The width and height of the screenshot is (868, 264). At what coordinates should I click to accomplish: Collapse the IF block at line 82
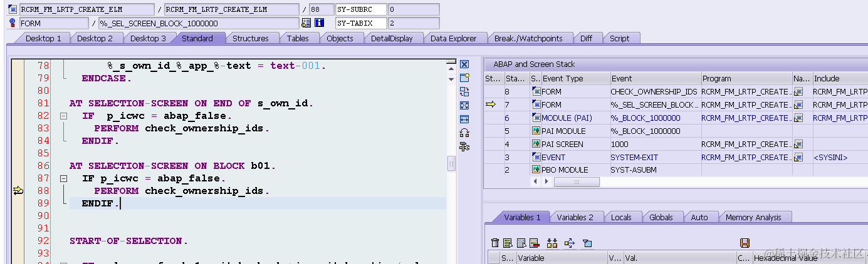coord(63,116)
